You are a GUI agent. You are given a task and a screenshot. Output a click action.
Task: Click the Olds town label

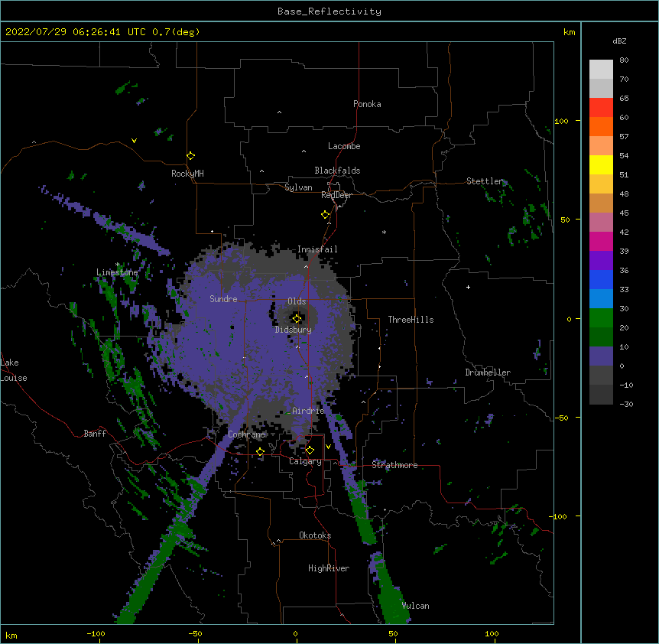click(297, 301)
